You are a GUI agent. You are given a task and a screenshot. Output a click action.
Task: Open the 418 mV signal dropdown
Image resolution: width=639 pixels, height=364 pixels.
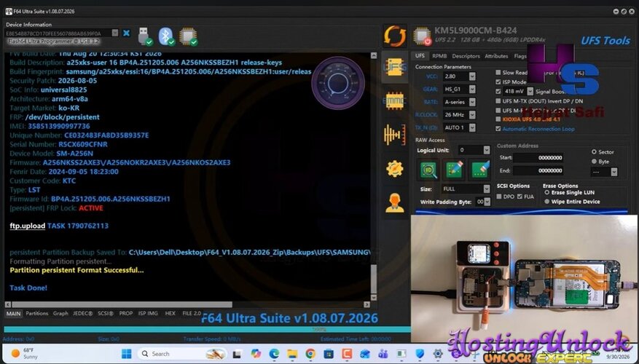[530, 91]
